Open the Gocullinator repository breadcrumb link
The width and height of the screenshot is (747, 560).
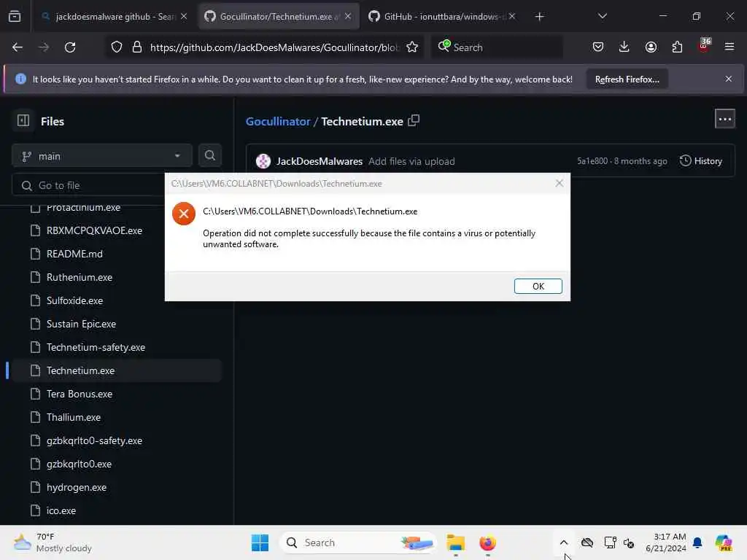[278, 122]
